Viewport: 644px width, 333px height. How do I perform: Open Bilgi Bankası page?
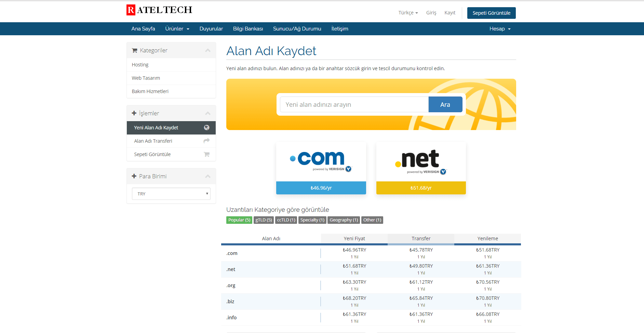(x=248, y=29)
